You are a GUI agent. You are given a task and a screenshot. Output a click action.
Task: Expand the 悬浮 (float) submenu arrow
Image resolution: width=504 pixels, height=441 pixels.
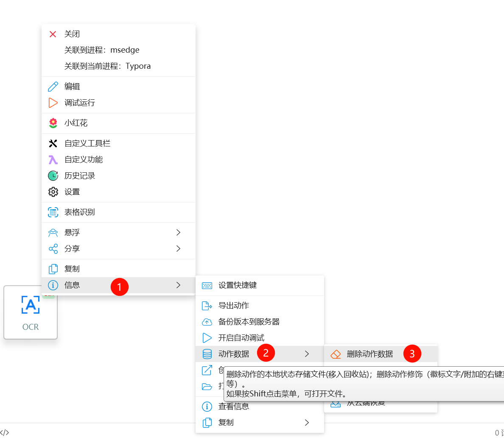click(178, 233)
